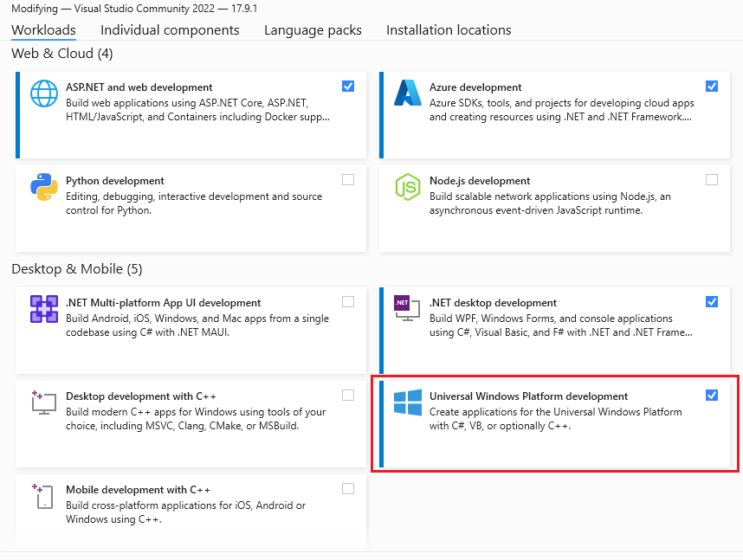Select the Workloads tab
The width and height of the screenshot is (743, 560).
point(43,29)
